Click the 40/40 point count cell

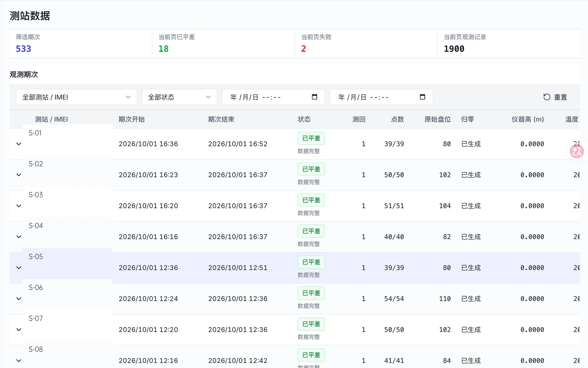pyautogui.click(x=394, y=237)
